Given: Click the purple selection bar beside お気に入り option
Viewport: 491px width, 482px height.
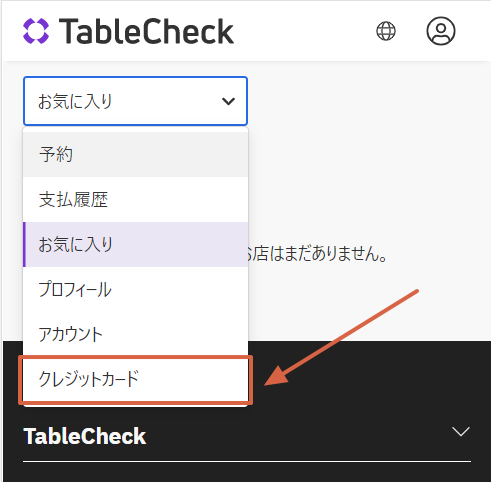Looking at the screenshot, I should coord(24,244).
